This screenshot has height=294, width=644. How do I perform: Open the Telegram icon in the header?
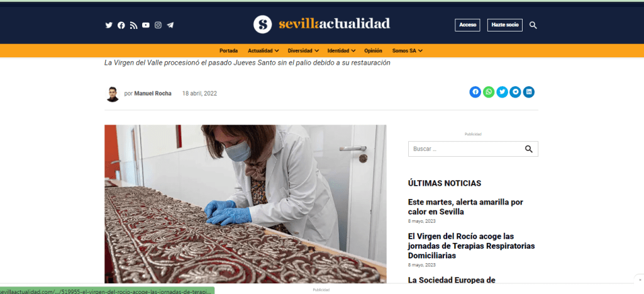[170, 25]
